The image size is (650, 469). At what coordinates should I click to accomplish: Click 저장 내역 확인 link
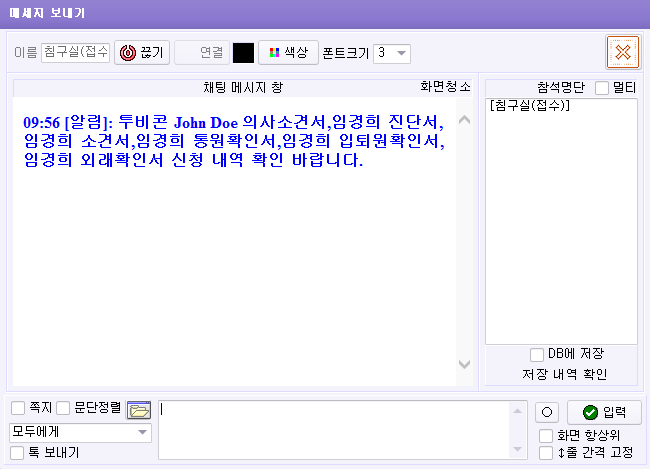coord(564,375)
